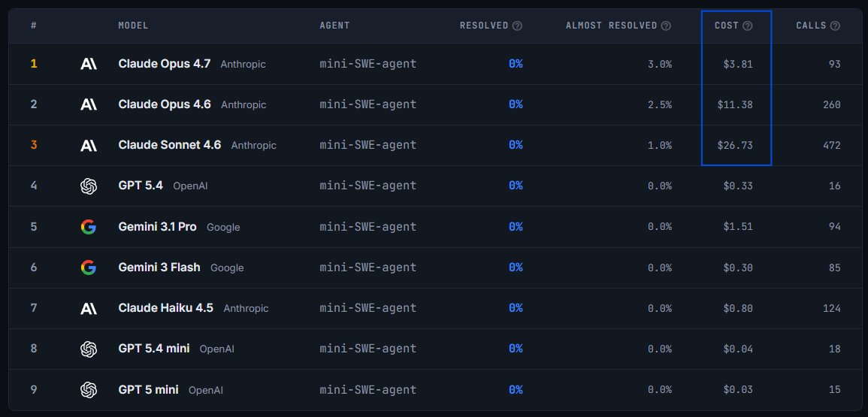Click the help icon next to COST
Viewport: 868px width, 417px height.
747,26
